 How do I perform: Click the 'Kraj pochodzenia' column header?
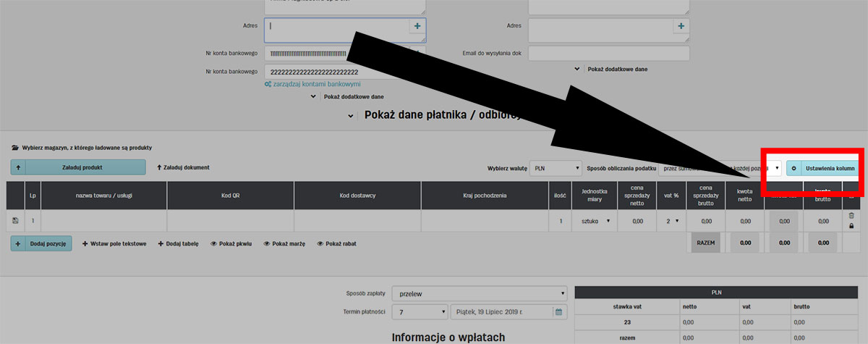coord(485,196)
